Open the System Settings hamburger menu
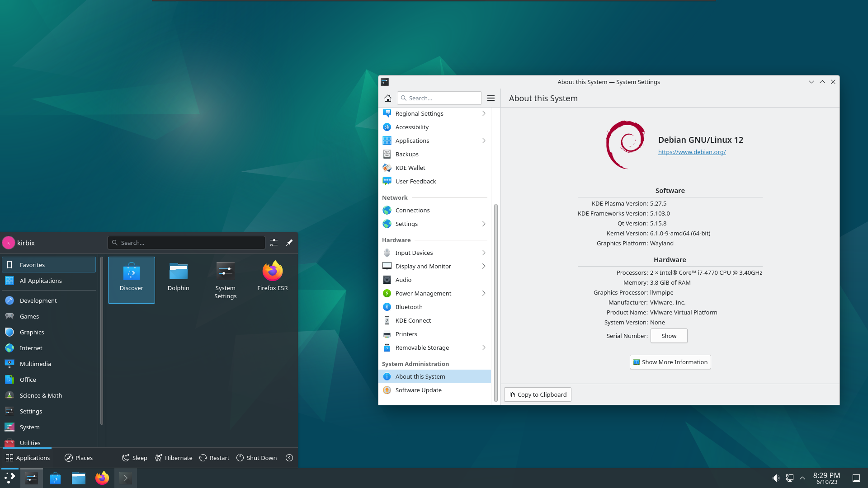The height and width of the screenshot is (488, 868). (491, 98)
